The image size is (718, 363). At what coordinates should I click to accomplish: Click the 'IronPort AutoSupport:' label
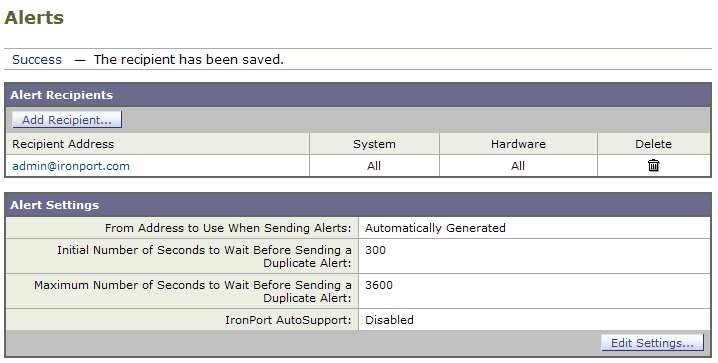tap(288, 320)
